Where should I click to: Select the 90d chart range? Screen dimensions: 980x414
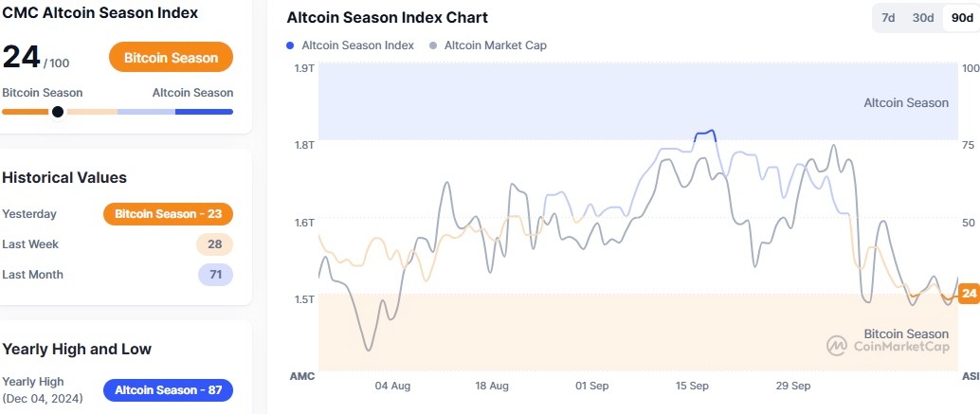[x=958, y=18]
